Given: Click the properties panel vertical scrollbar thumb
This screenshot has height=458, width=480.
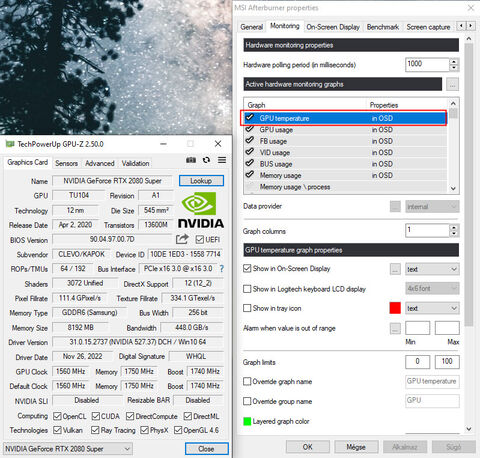Looking at the screenshot, I should pos(469,184).
